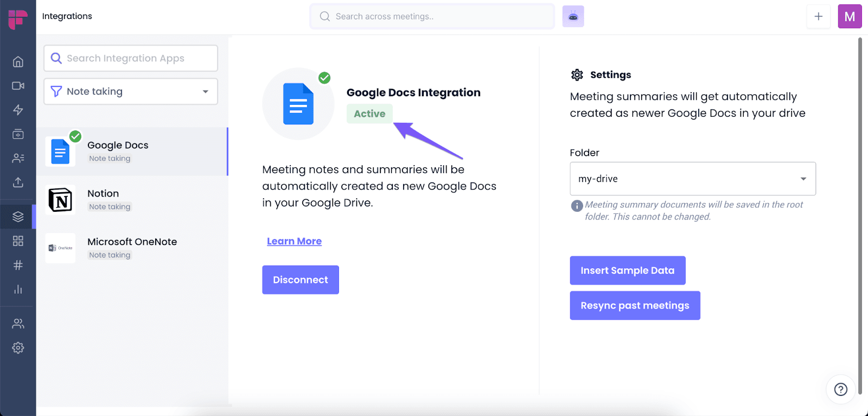
Task: Click the Settings gear heading icon
Action: 577,75
